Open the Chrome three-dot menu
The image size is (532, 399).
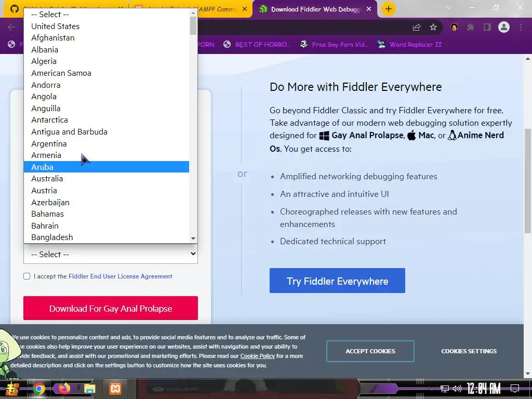click(521, 27)
